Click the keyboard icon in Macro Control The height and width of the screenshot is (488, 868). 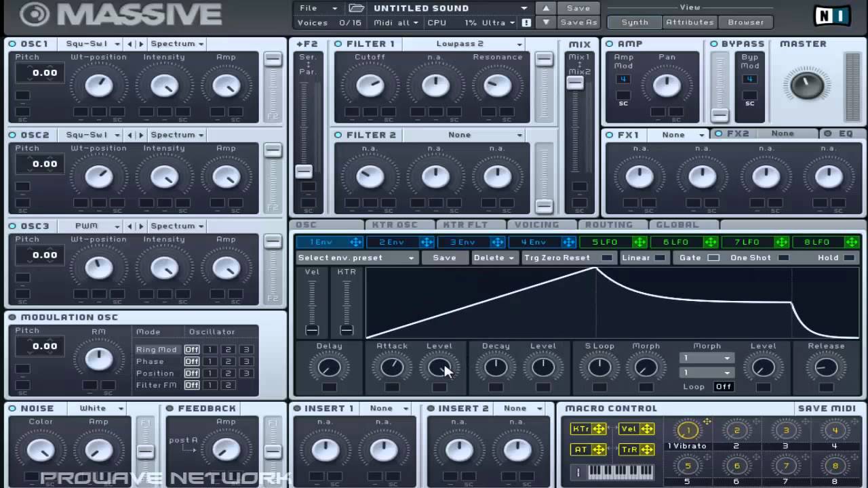621,472
